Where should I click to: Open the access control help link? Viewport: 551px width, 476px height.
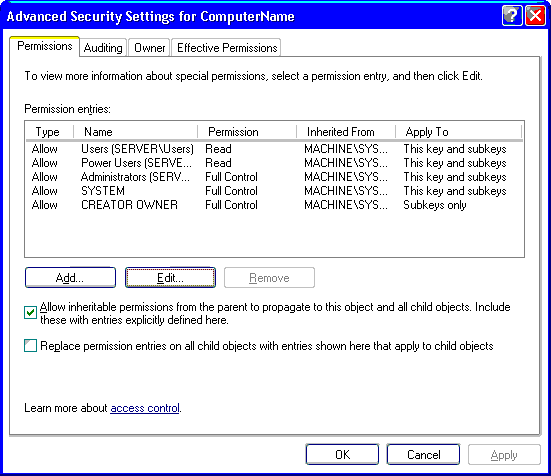(x=145, y=408)
